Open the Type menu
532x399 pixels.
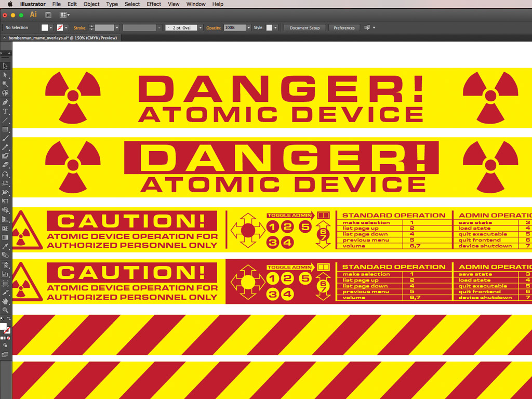coord(112,4)
